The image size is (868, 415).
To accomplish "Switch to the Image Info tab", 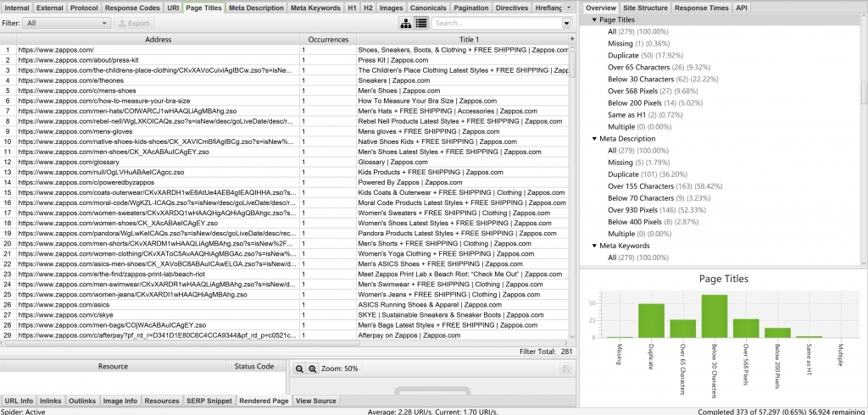I will [120, 401].
